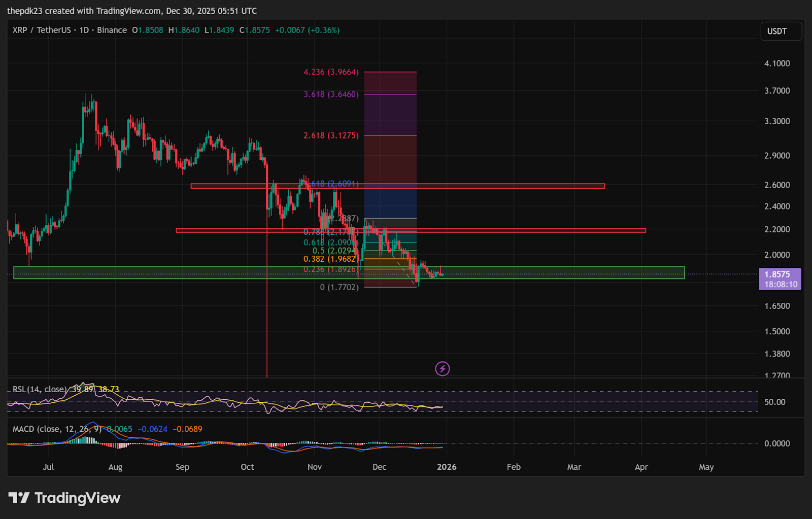
Task: Click the MACD (close, 12, 26, 9) legend
Action: (56, 429)
